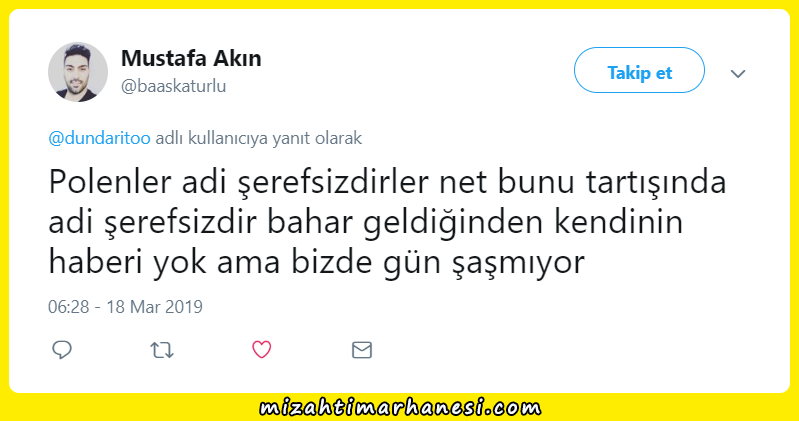
Task: Expand the tweet options chevron menu
Action: (x=738, y=74)
